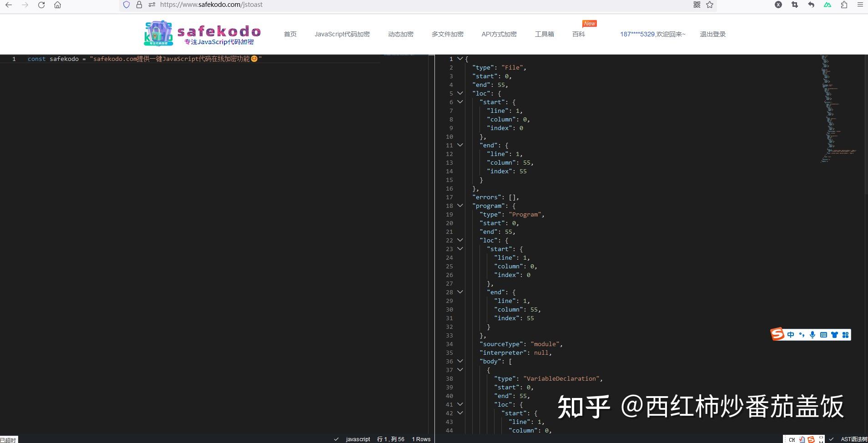Open the tracking protection shield
The height and width of the screenshot is (443, 868).
pyautogui.click(x=127, y=5)
